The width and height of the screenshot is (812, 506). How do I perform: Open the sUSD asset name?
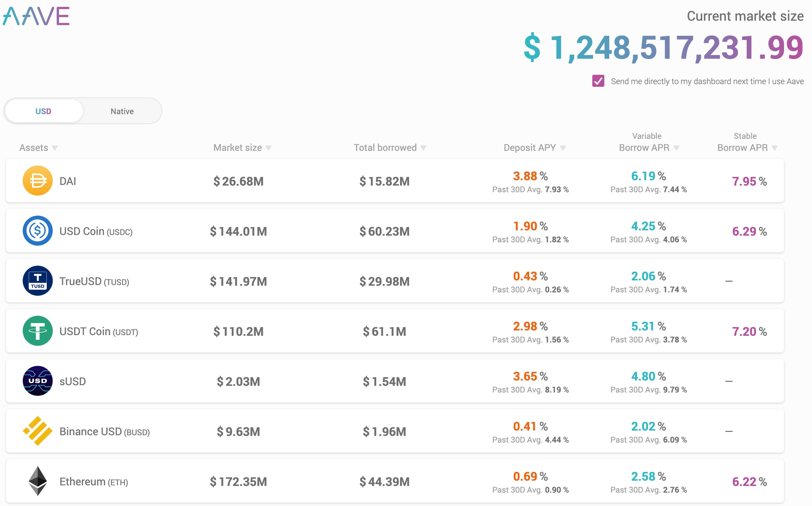tap(73, 382)
